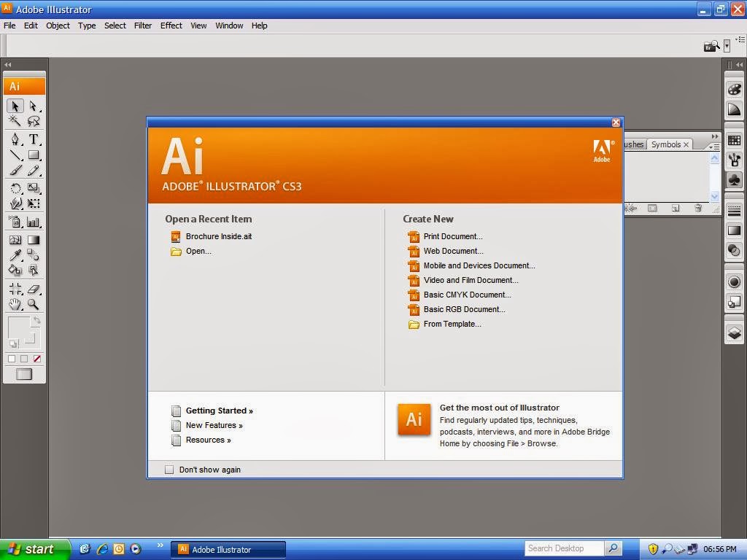Pick the Lasso tool
The width and height of the screenshot is (747, 560).
click(x=34, y=121)
